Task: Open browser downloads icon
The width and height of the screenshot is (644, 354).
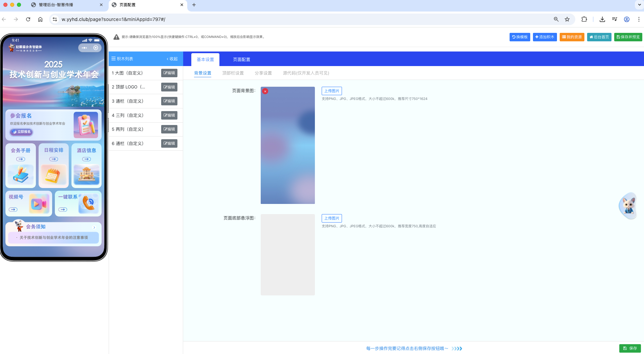Action: 602,19
